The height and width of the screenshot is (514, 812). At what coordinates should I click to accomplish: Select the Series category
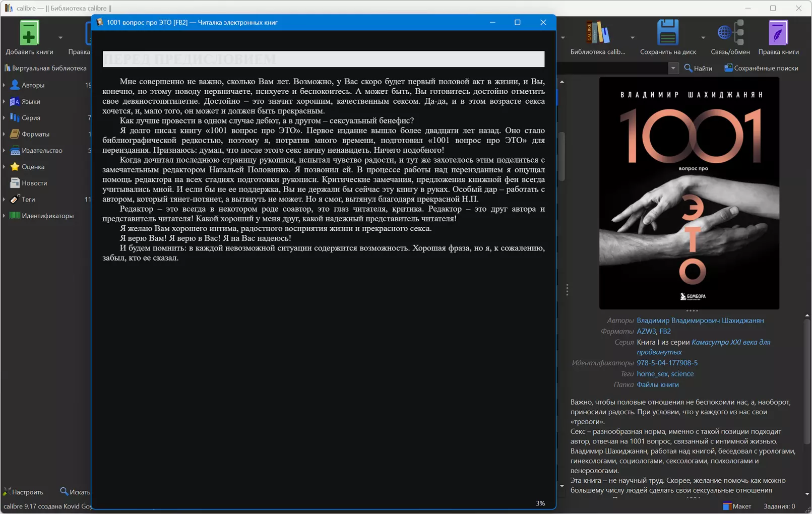point(31,118)
